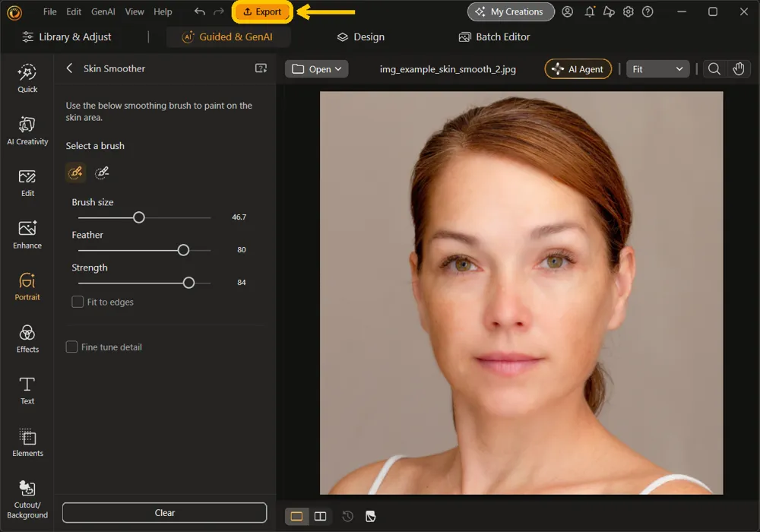Open the Edit menu in menu bar
760x532 pixels.
click(x=74, y=11)
